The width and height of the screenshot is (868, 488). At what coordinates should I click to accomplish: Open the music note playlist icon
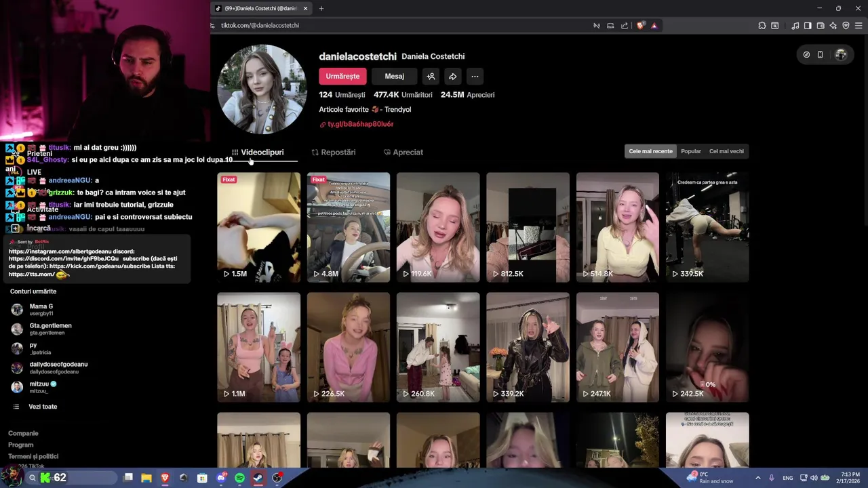click(795, 26)
